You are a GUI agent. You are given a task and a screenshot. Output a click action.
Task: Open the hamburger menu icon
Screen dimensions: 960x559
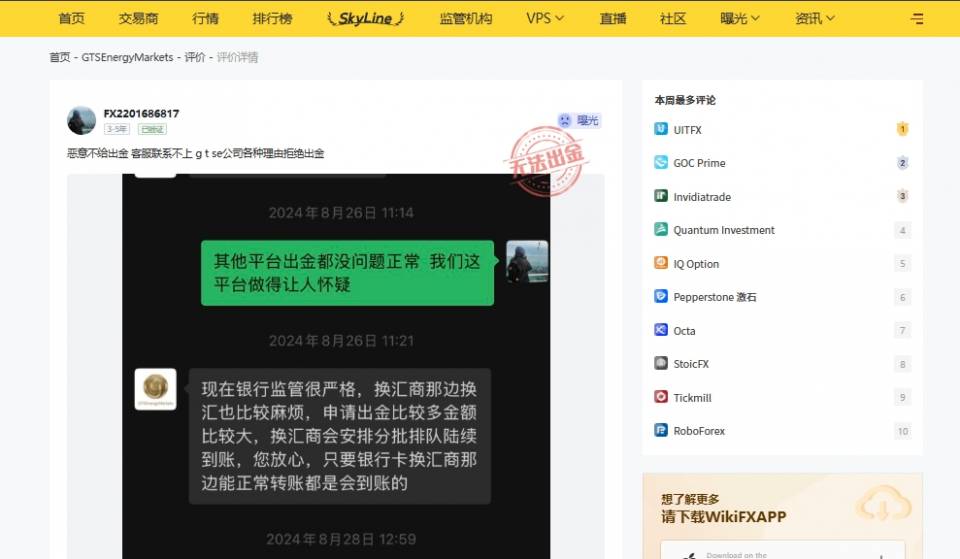(917, 19)
